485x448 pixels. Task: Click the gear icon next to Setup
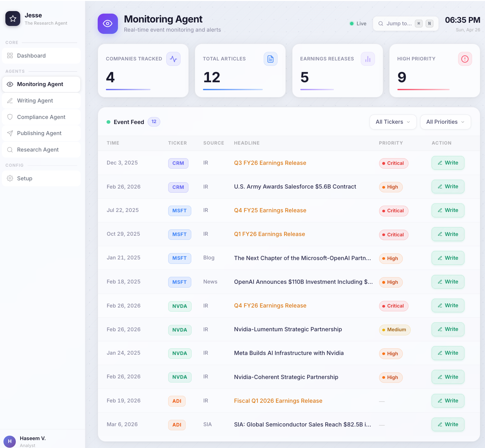[10, 178]
